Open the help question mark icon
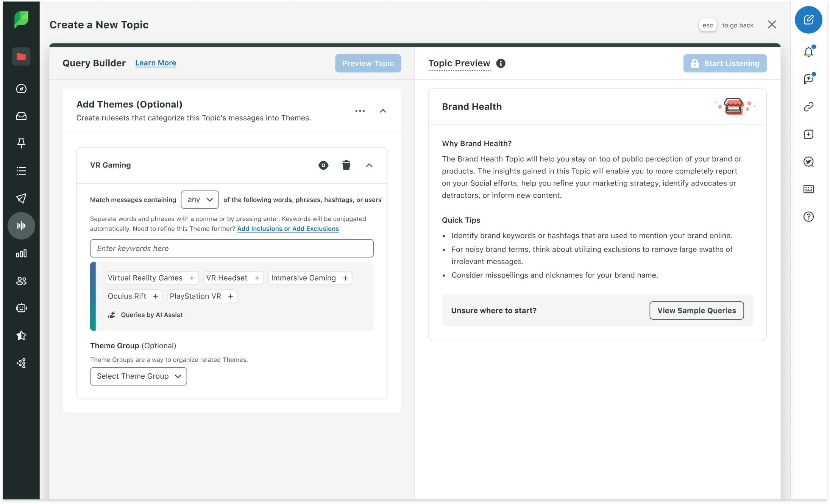 (x=808, y=217)
